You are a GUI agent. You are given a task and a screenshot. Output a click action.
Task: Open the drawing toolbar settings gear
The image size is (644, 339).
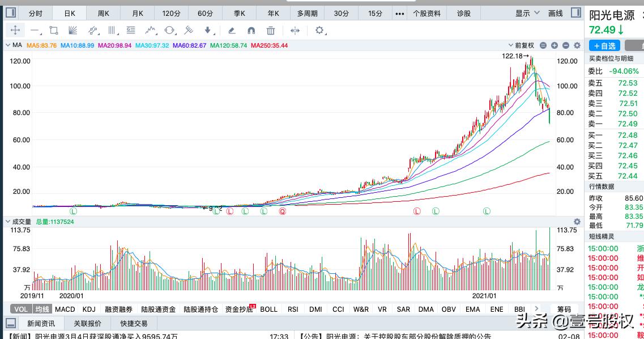pos(320,31)
